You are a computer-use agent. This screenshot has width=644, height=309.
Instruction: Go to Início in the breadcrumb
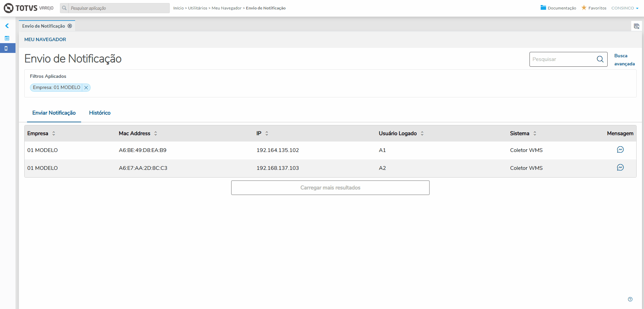[x=179, y=8]
